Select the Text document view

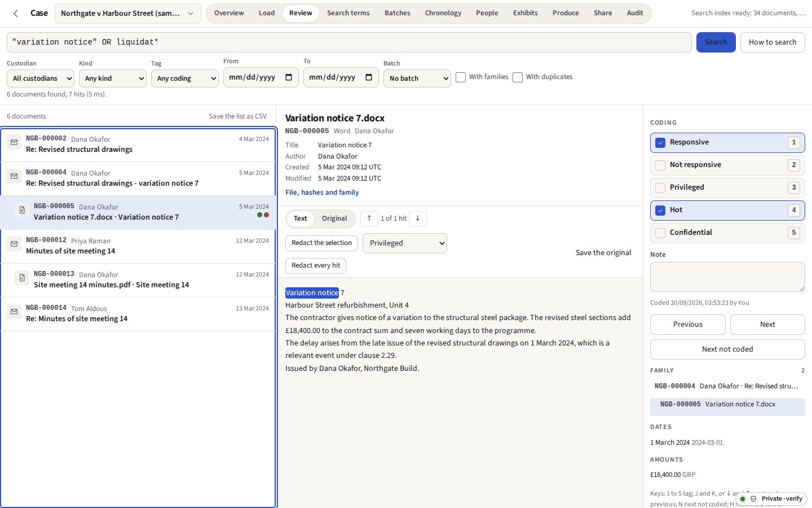click(x=301, y=218)
